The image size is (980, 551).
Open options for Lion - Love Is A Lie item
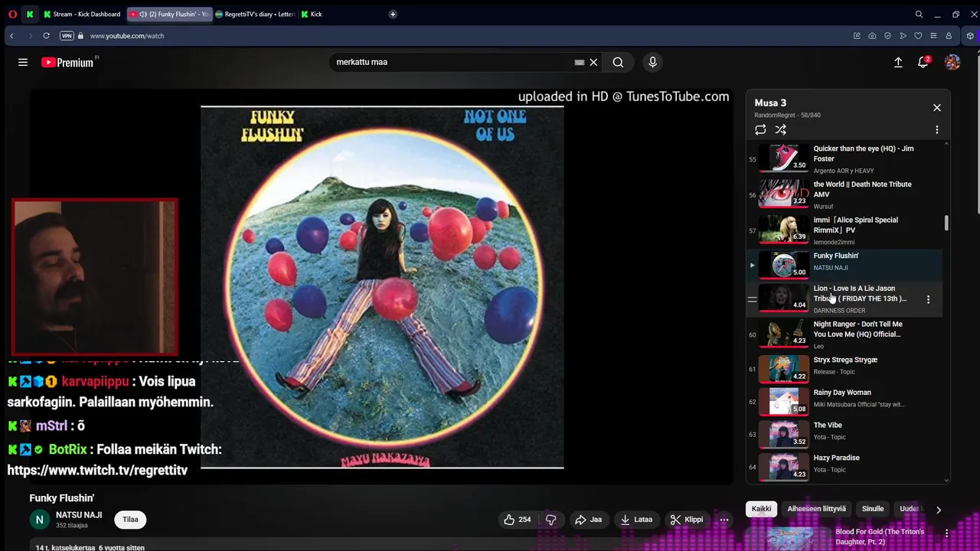click(928, 299)
